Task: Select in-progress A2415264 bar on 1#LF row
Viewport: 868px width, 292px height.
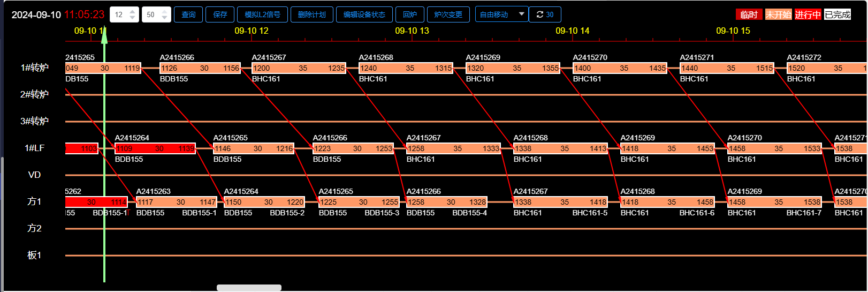Action: [155, 148]
